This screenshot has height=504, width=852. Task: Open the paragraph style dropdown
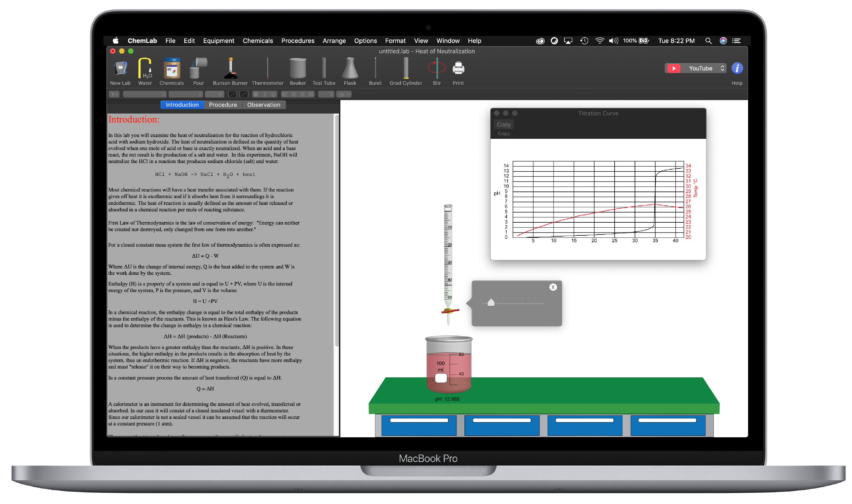(114, 94)
